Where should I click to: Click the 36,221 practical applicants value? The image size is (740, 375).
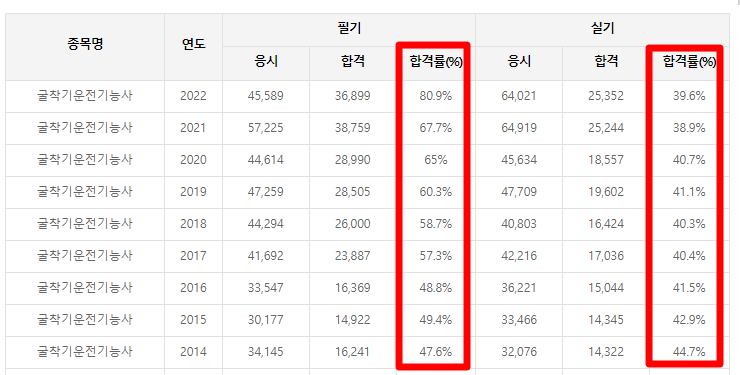(x=519, y=288)
